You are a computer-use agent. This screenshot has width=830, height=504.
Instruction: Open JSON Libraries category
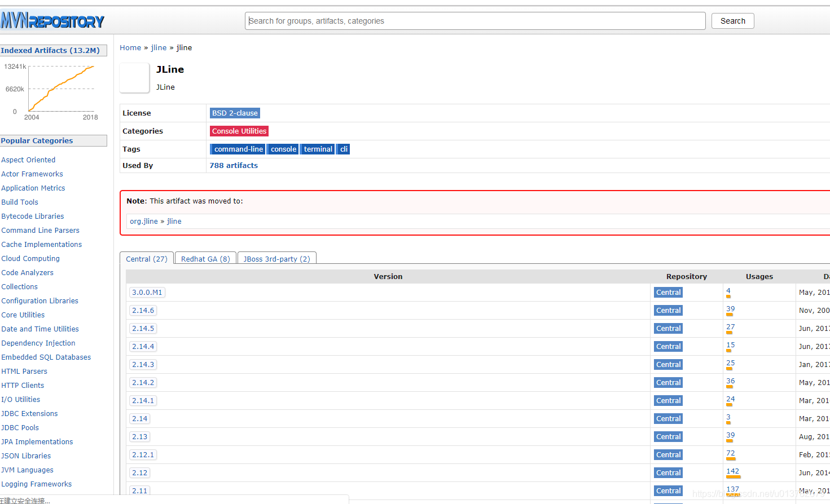[26, 456]
